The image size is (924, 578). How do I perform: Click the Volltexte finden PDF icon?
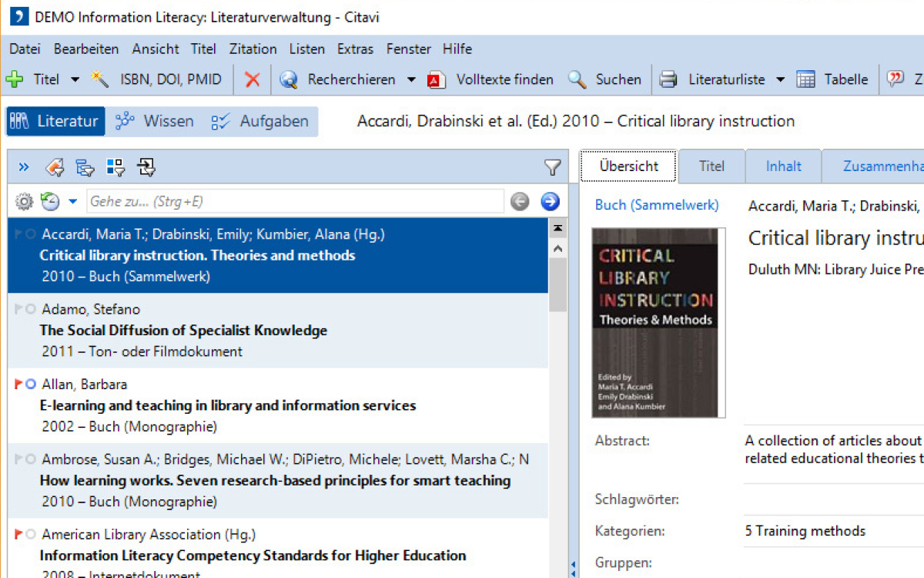(x=437, y=79)
